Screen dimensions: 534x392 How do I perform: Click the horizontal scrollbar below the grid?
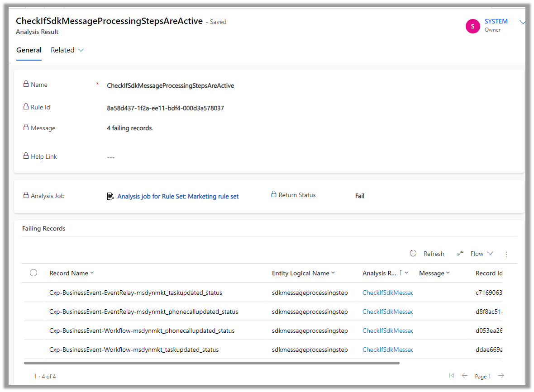coord(211,363)
